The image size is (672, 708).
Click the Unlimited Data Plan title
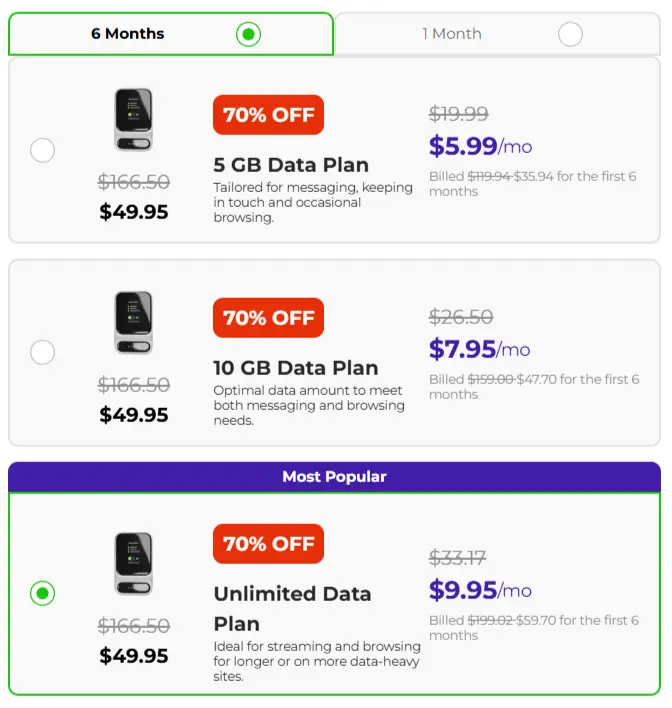[x=293, y=609]
